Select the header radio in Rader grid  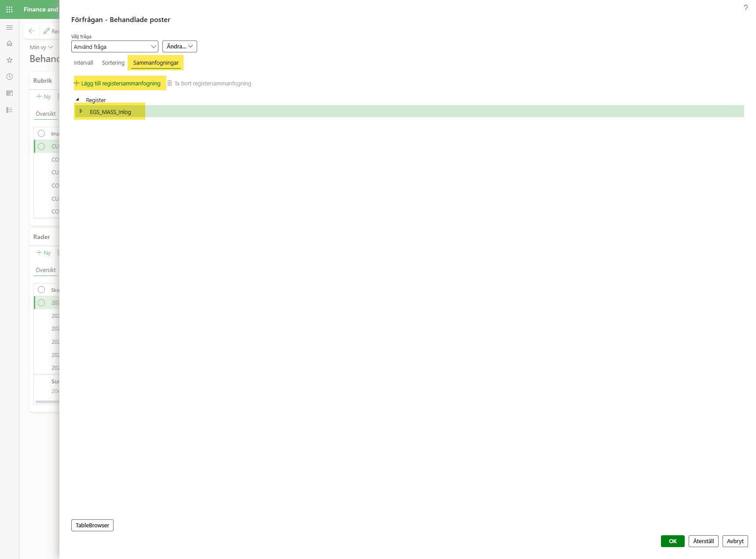(41, 290)
